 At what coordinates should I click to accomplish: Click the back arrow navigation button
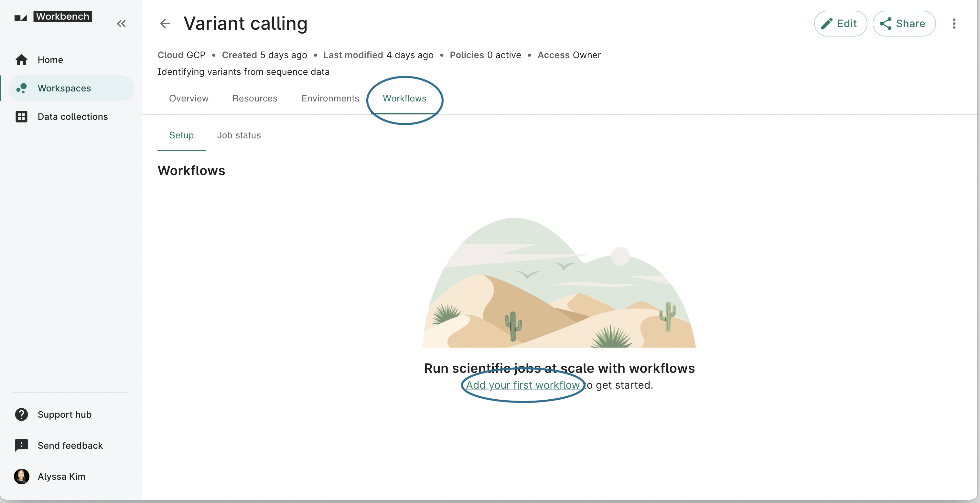click(166, 23)
